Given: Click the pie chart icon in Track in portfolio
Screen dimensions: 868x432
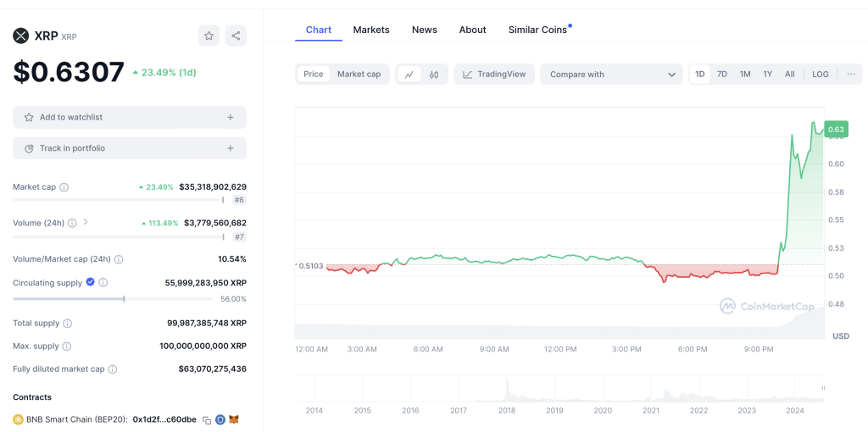Looking at the screenshot, I should pyautogui.click(x=30, y=148).
